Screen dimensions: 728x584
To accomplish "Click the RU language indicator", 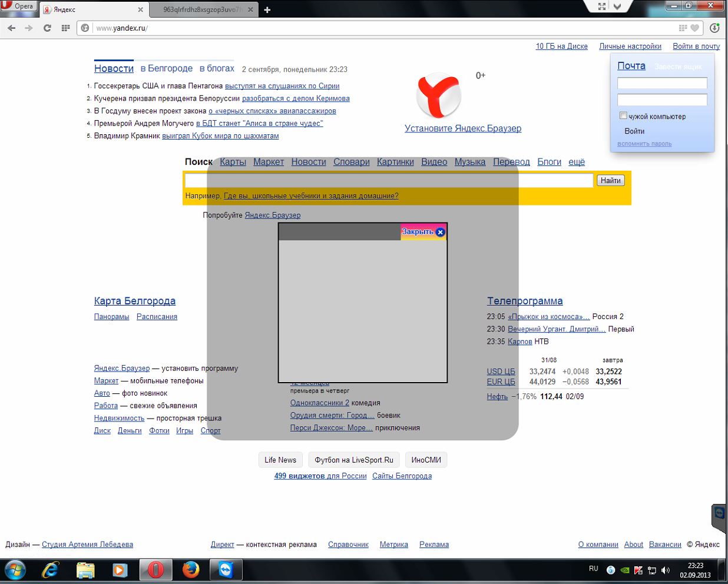I will click(x=593, y=569).
